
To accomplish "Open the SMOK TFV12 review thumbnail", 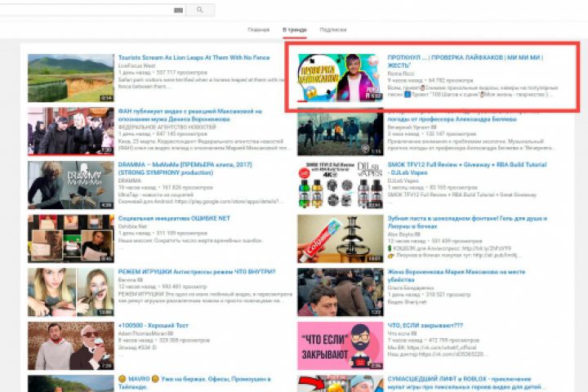I will pyautogui.click(x=340, y=185).
